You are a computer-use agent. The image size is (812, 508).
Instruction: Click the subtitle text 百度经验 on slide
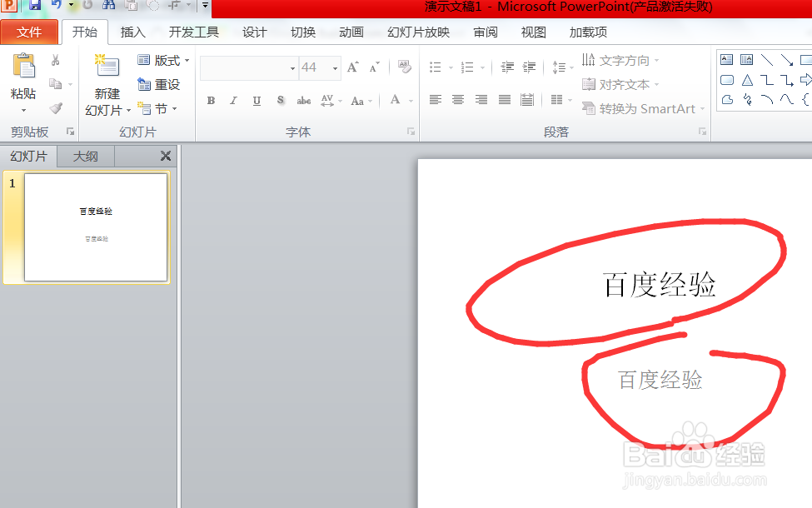coord(660,380)
